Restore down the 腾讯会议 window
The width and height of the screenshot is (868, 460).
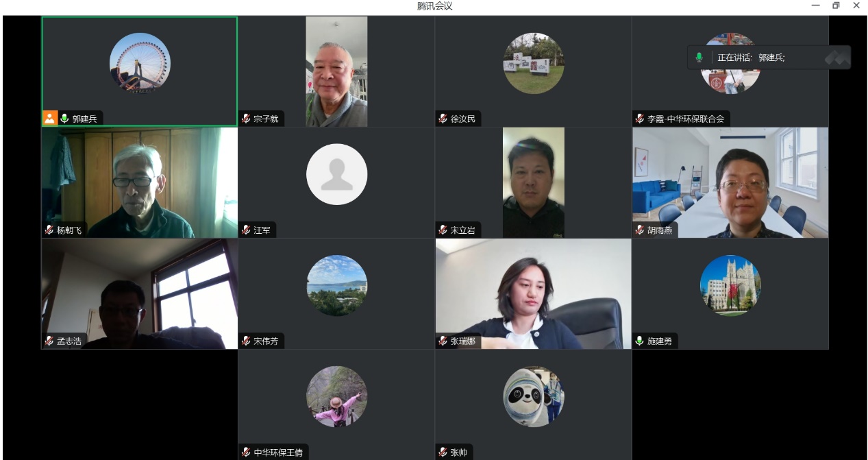pos(836,5)
